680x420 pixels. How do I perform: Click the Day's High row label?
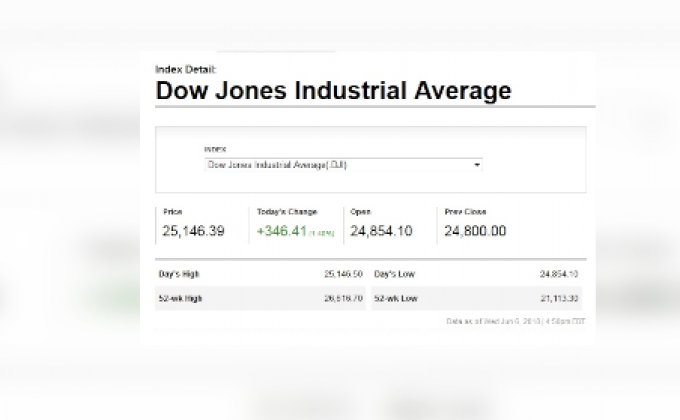pos(180,273)
